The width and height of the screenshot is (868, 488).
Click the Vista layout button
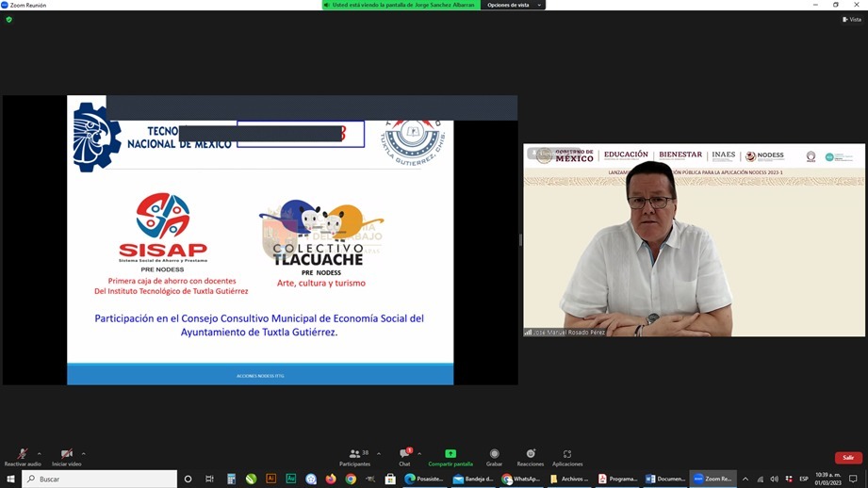(852, 20)
